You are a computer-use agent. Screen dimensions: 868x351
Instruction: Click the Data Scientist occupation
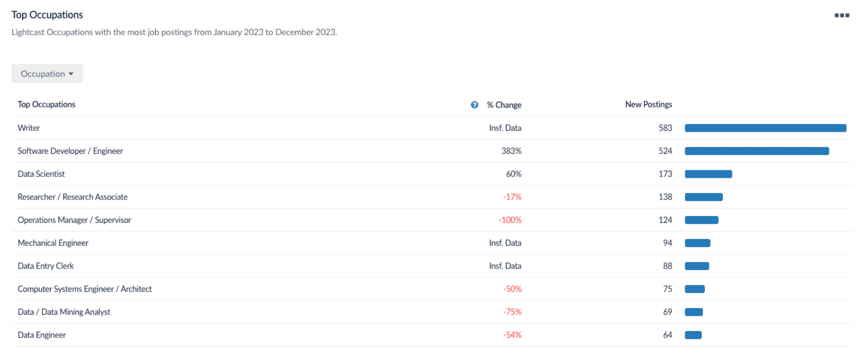(x=41, y=174)
